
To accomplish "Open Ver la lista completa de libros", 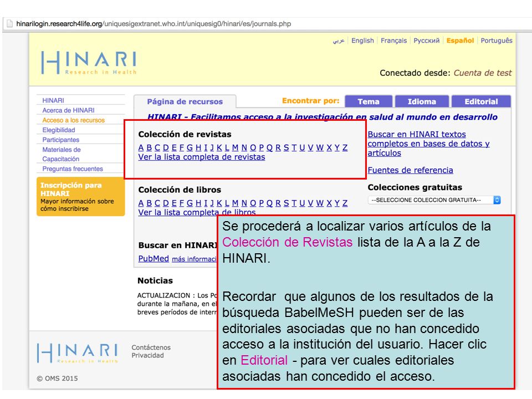I will pyautogui.click(x=197, y=212).
